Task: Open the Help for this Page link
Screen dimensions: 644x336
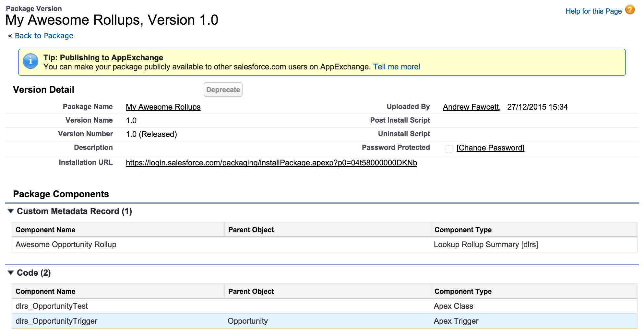Action: pos(593,11)
